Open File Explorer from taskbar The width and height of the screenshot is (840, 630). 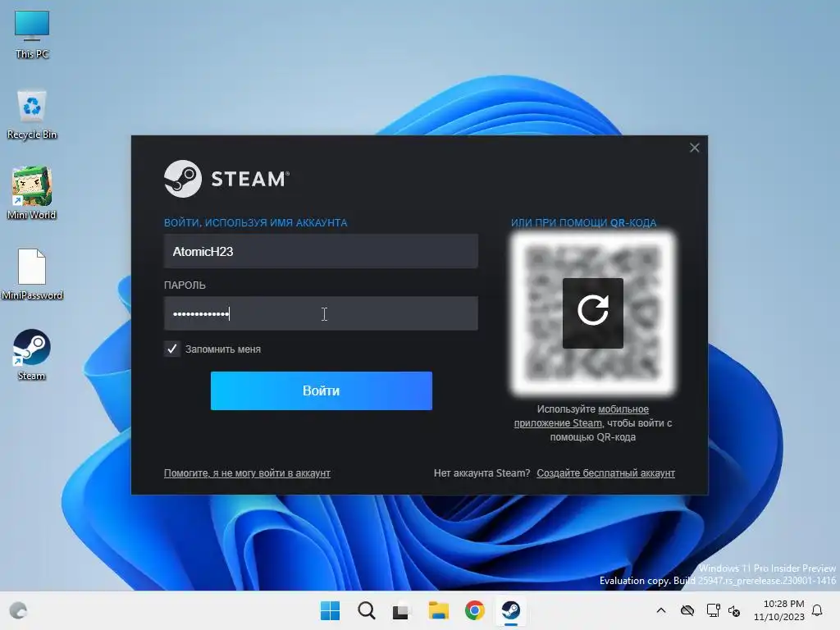(438, 610)
